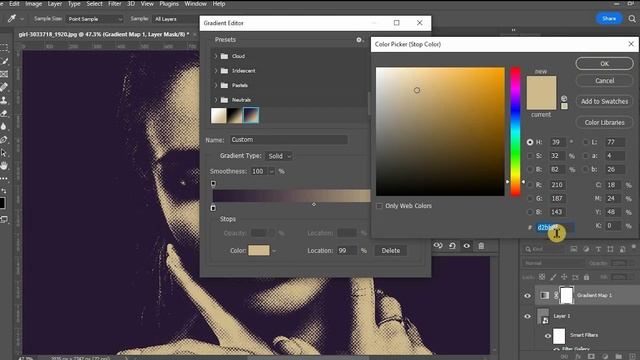
Task: Click the blue Share button
Action: tap(609, 19)
